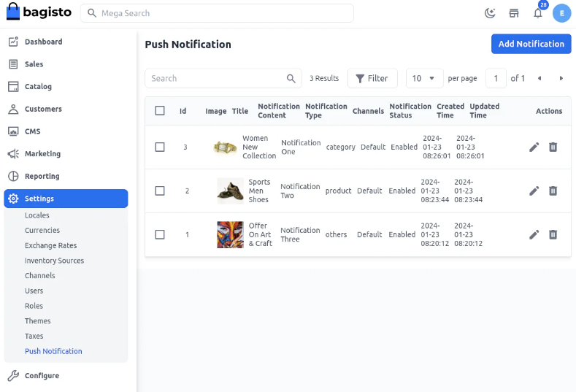Navigate to Catalog in sidebar
576x392 pixels.
pos(38,86)
